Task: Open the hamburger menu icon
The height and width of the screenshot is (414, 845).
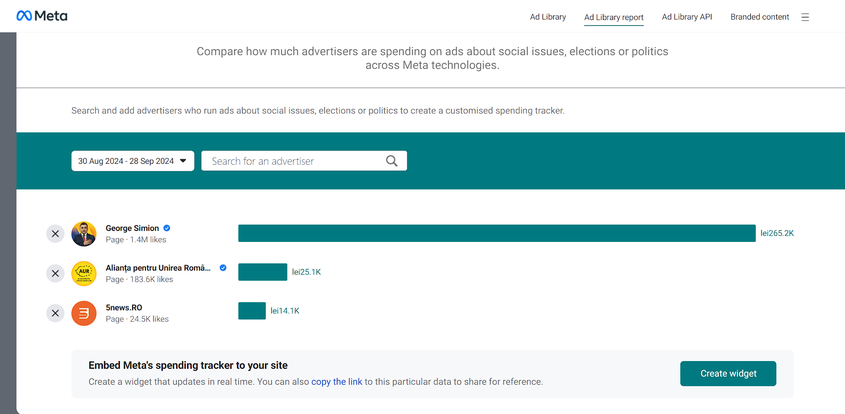Action: coord(805,17)
